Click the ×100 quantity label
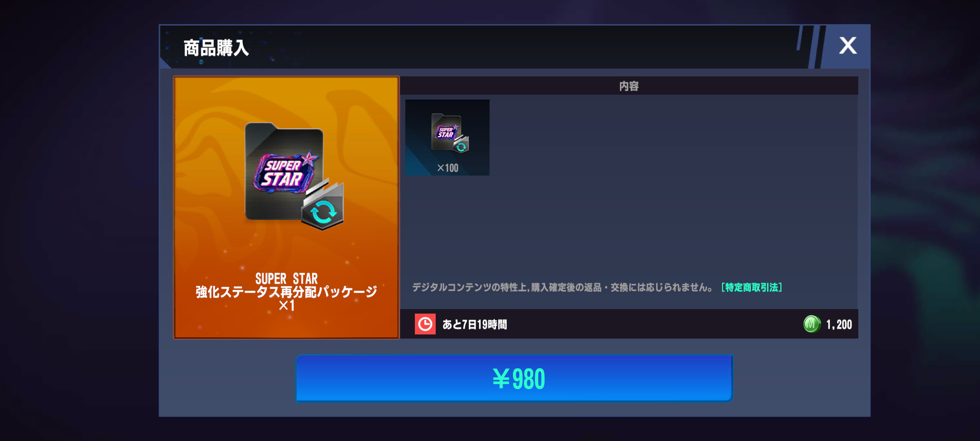The image size is (980, 441). pos(448,168)
